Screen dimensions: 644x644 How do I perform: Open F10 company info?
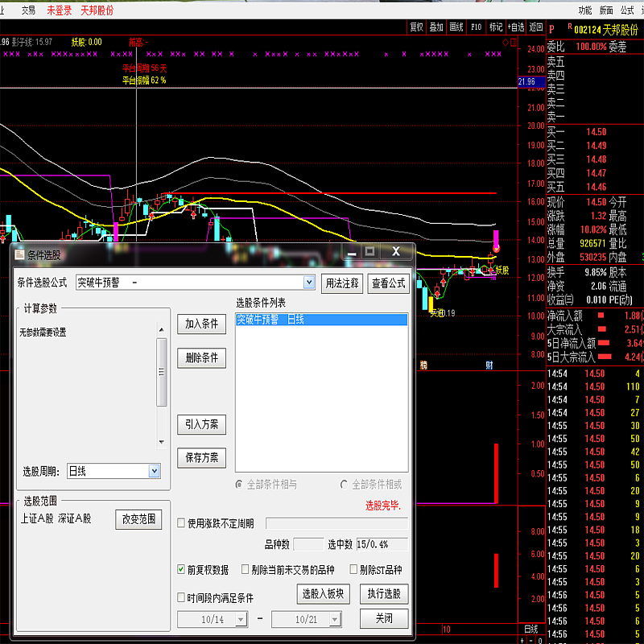point(477,27)
